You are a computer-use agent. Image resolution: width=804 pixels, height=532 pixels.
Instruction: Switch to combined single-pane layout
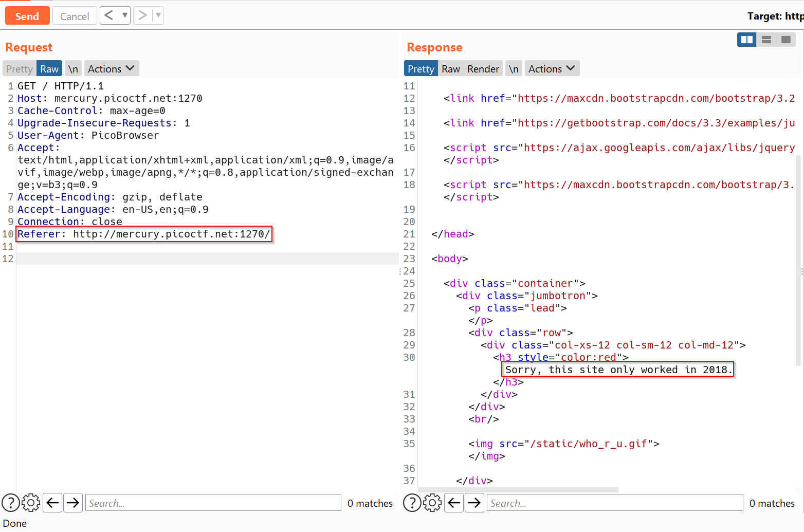click(x=785, y=40)
